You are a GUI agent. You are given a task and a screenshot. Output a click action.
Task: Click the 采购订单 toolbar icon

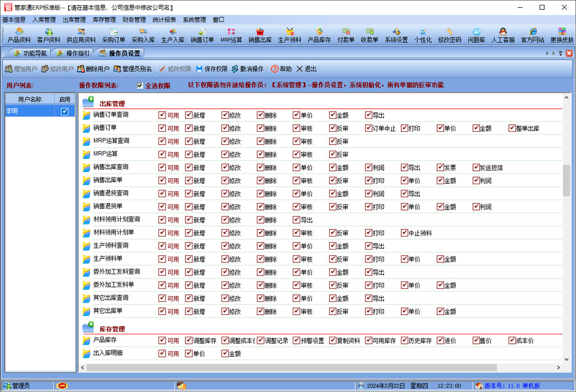[x=113, y=35]
